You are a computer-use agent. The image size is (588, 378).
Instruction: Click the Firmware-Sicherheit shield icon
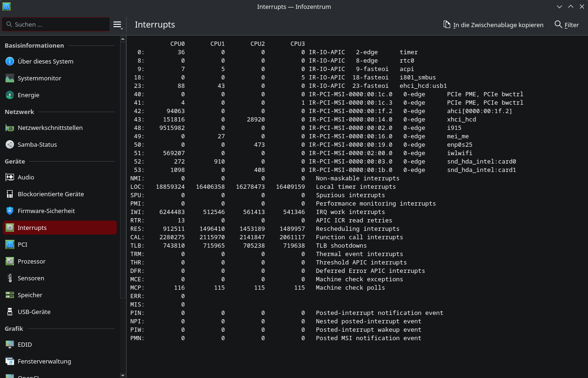point(10,211)
